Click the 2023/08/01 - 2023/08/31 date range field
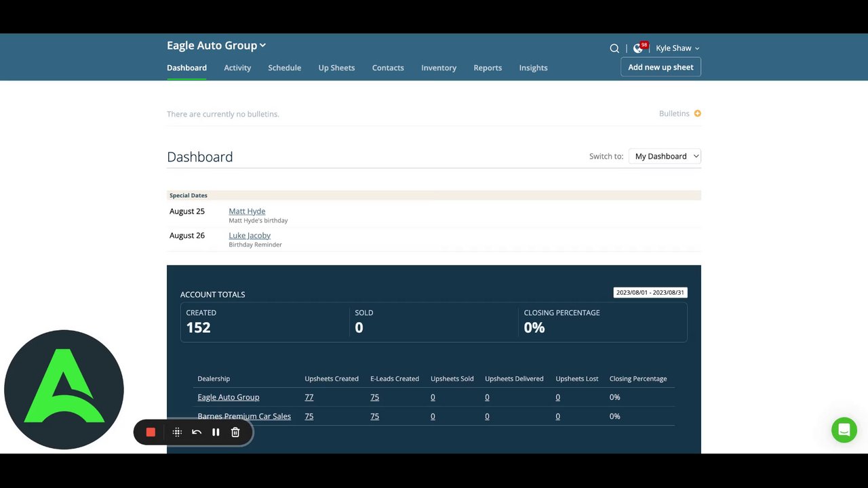The image size is (868, 488). (650, 293)
